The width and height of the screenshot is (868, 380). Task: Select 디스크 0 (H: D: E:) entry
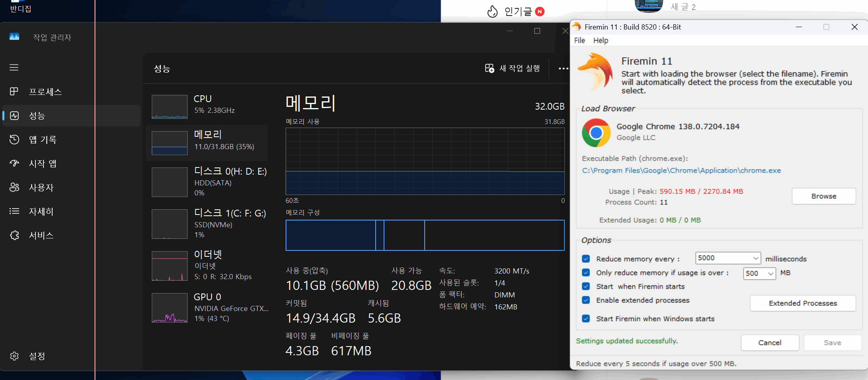tap(207, 182)
